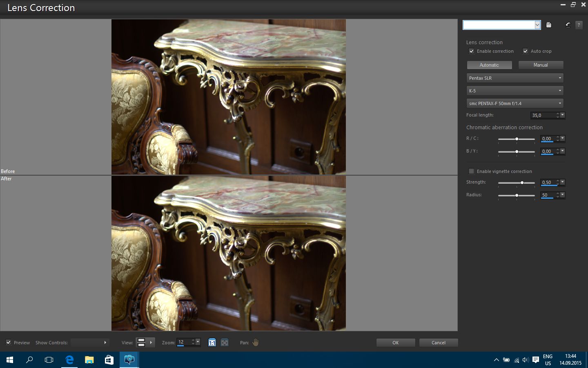Viewport: 588px width, 368px height.
Task: Cancel the Lens Correction dialog
Action: pyautogui.click(x=439, y=343)
